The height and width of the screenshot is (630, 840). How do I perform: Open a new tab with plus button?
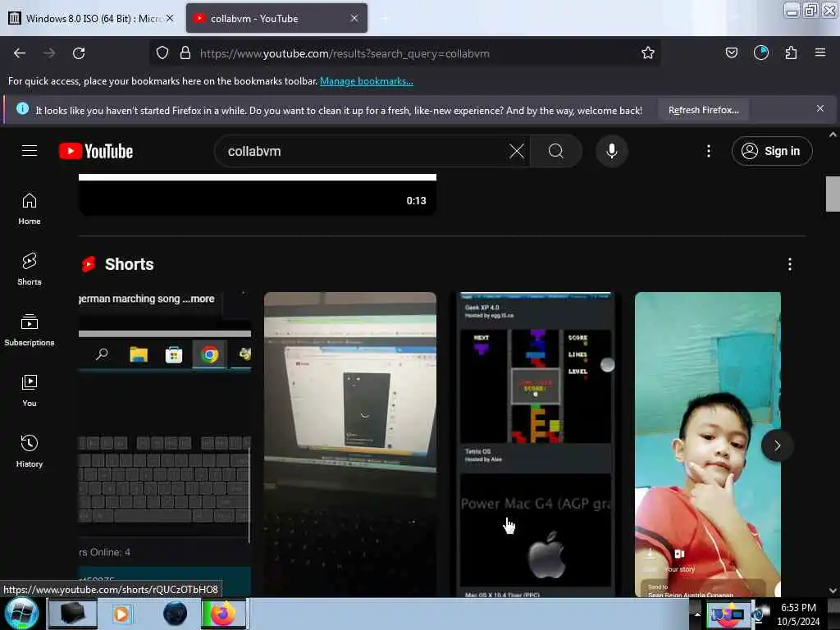[x=385, y=18]
